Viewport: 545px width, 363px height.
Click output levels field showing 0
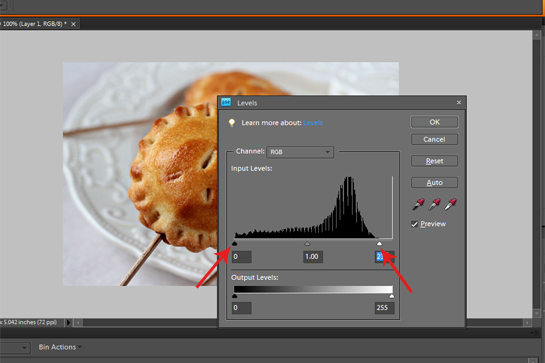(242, 308)
